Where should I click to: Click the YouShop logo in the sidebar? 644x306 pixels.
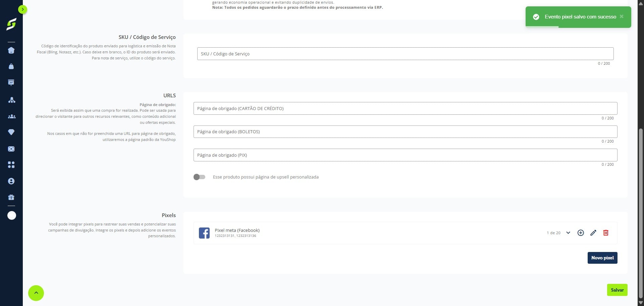click(11, 24)
